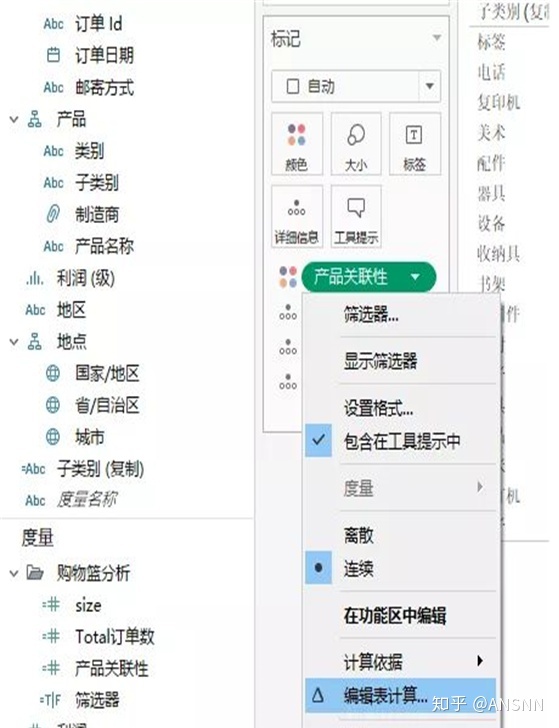Click the 详细信息 marks button
Screen dimensions: 559x728
click(x=297, y=216)
